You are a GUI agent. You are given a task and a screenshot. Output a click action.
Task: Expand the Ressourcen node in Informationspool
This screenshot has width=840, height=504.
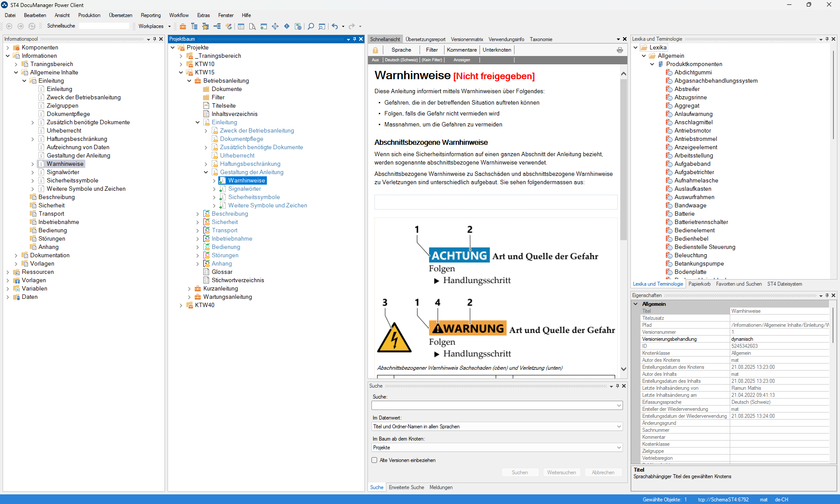(x=7, y=272)
